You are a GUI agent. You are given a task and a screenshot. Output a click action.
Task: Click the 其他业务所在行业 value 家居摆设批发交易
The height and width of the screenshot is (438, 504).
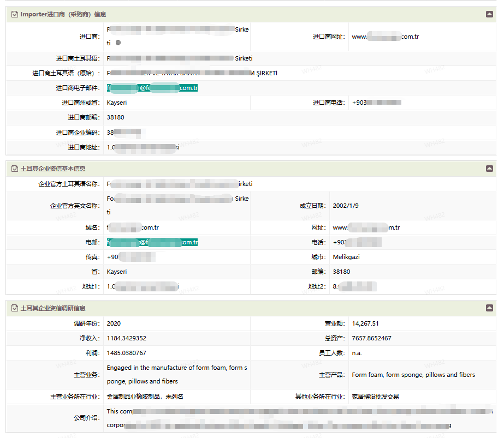375,397
